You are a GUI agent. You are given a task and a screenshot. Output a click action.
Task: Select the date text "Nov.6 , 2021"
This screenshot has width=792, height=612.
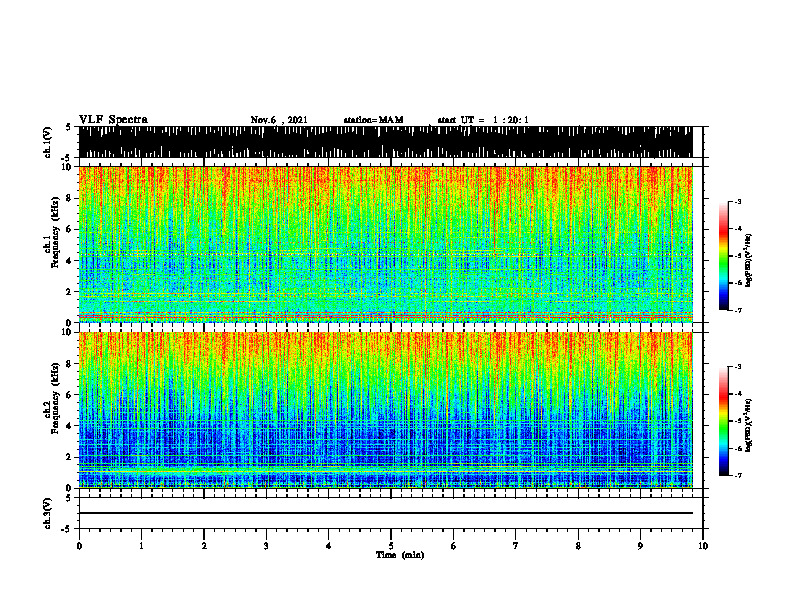pyautogui.click(x=279, y=120)
